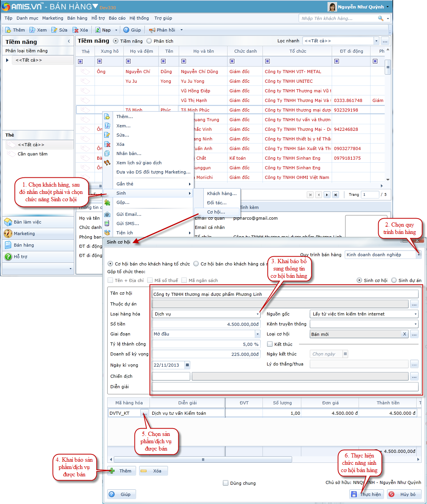Open the Quy trình bán hàng dropdown
The image size is (427, 504).
419,255
